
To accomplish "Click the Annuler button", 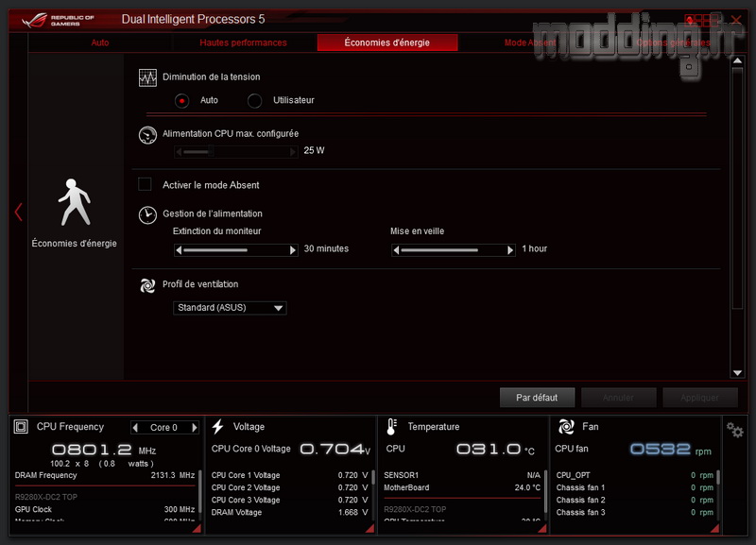I will (x=619, y=398).
